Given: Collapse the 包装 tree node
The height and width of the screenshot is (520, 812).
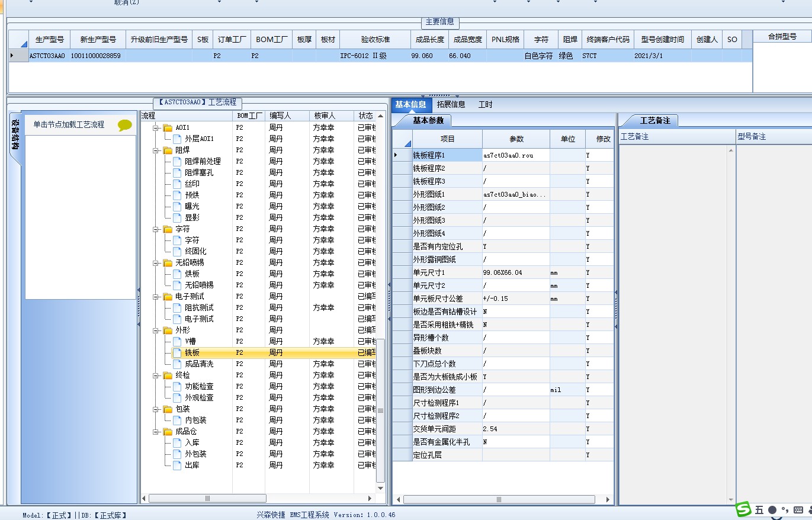Looking at the screenshot, I should 157,409.
